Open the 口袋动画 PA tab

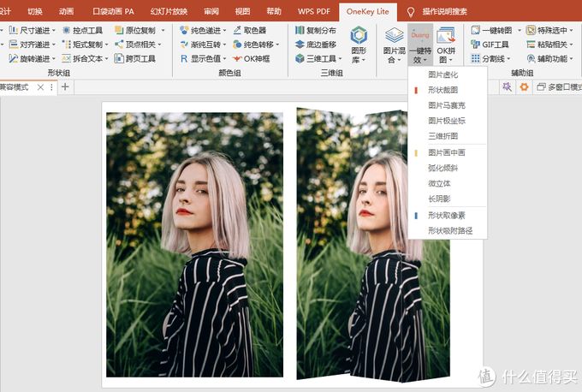click(x=113, y=11)
